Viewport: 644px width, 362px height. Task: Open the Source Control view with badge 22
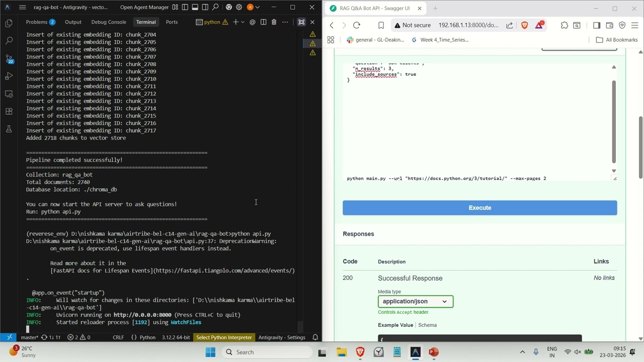9,59
